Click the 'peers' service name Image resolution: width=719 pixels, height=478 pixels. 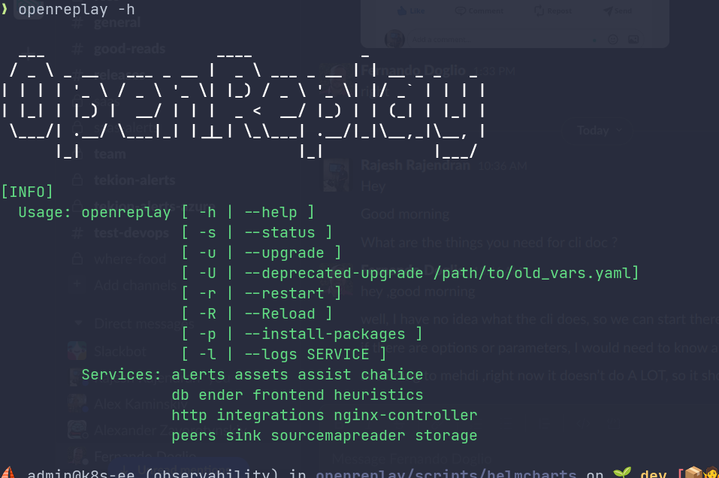coord(194,435)
